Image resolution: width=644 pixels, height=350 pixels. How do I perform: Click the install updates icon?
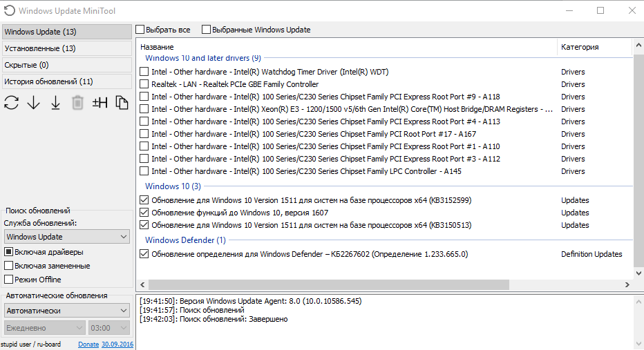pyautogui.click(x=56, y=103)
